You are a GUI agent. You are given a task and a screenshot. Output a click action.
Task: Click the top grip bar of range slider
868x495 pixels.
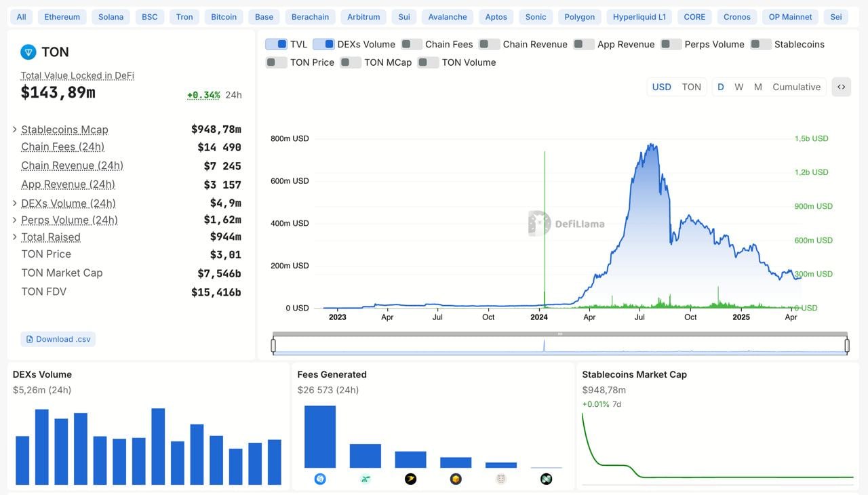coord(560,334)
